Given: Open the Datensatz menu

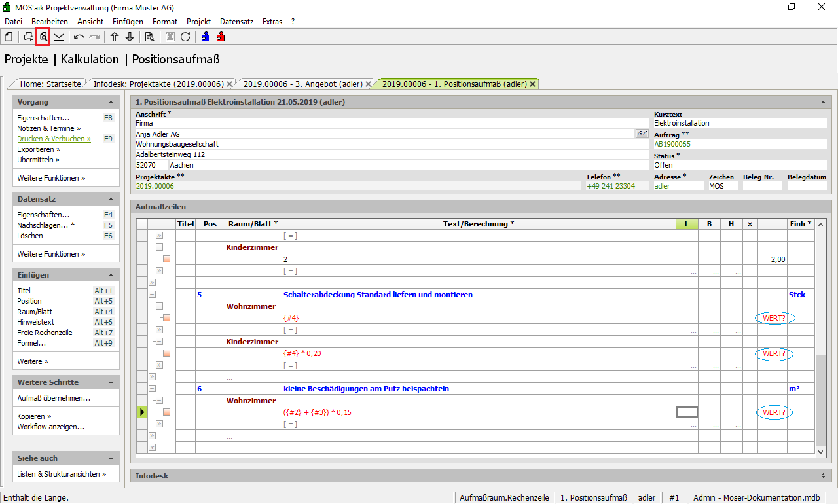Looking at the screenshot, I should pyautogui.click(x=236, y=22).
